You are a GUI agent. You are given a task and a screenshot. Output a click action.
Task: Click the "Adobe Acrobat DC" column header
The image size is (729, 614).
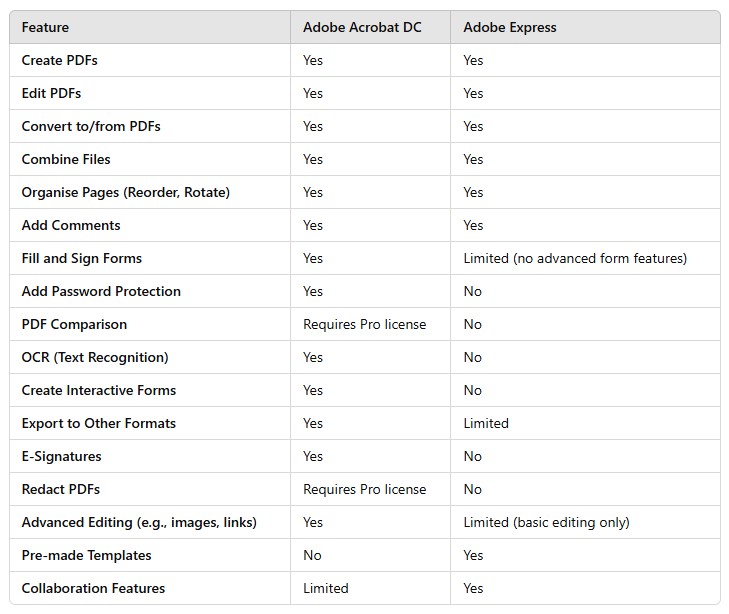click(x=362, y=27)
